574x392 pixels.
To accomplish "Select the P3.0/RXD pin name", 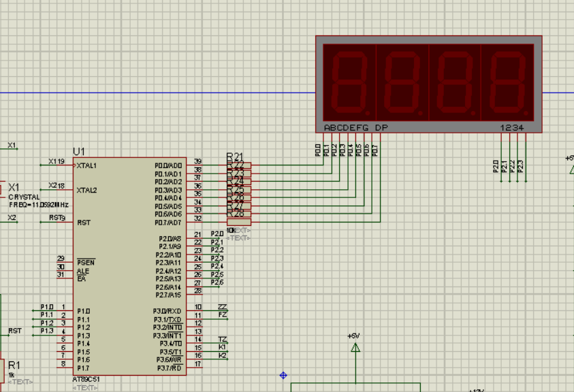I will pyautogui.click(x=167, y=311).
